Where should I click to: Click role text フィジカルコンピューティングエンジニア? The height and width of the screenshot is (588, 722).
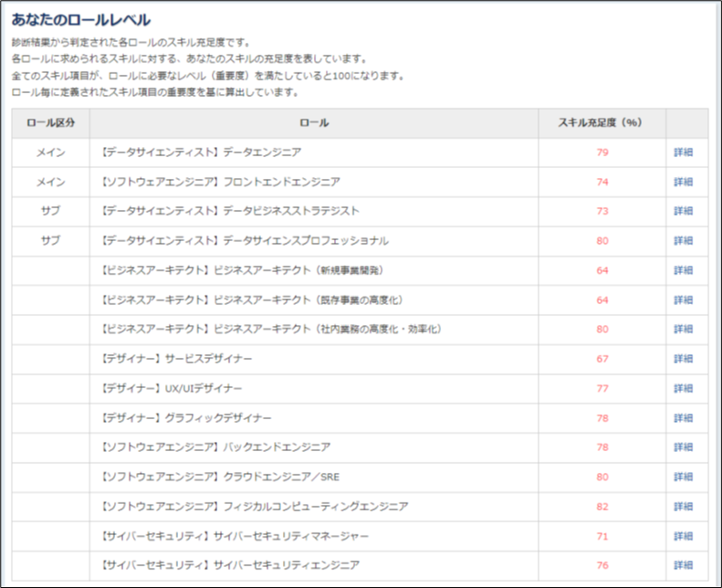tap(316, 507)
